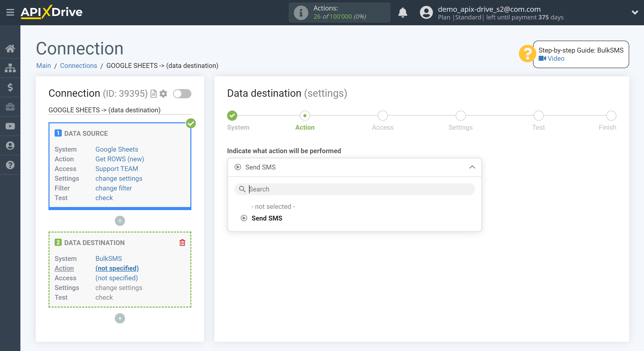Viewport: 644px width, 351px height.
Task: Click the Search input field in dropdown
Action: click(354, 189)
